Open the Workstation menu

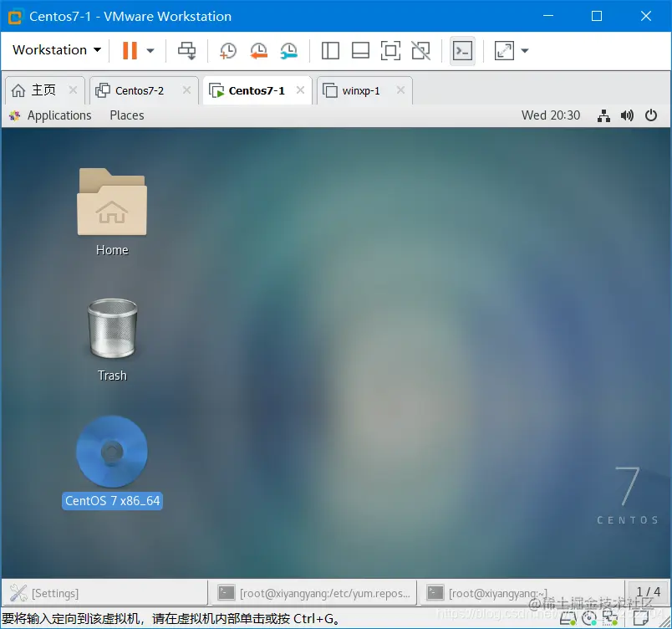click(57, 50)
